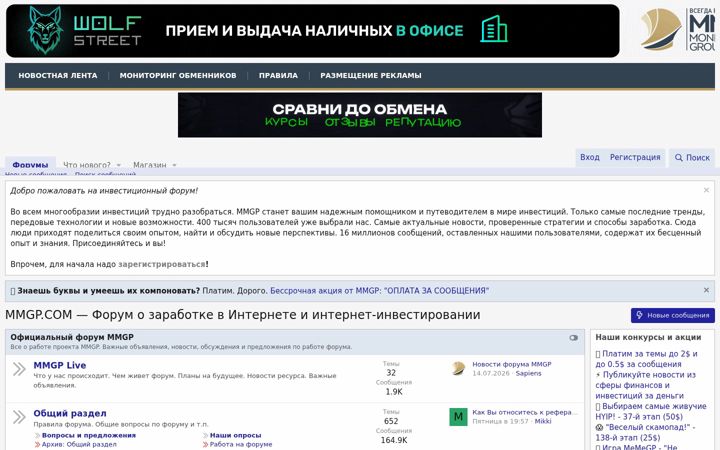Click the green M avatar
Viewport: 720px width, 450px height.
click(x=458, y=417)
